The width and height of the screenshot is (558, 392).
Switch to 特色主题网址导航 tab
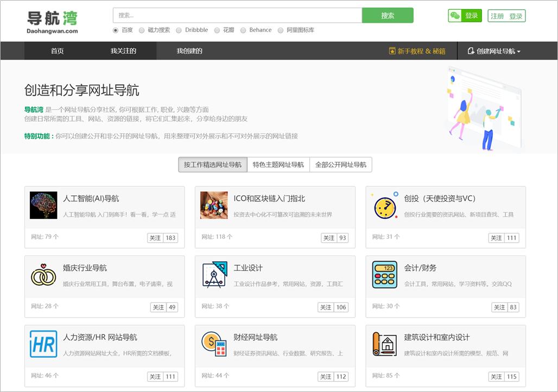point(278,165)
